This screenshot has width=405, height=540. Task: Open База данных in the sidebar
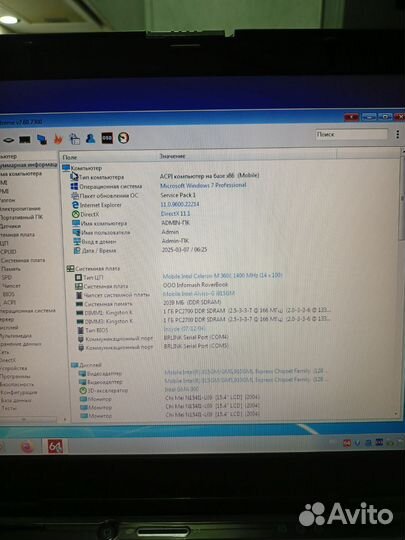[16, 400]
